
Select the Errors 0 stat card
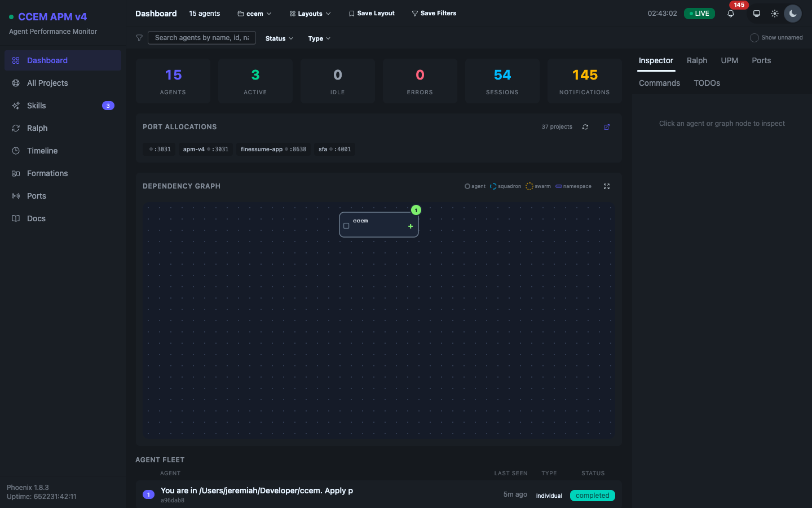(420, 81)
